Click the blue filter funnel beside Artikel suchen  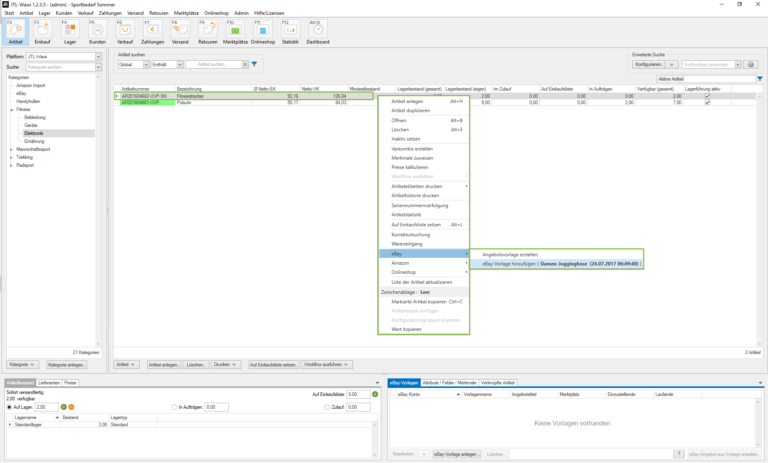pyautogui.click(x=254, y=64)
